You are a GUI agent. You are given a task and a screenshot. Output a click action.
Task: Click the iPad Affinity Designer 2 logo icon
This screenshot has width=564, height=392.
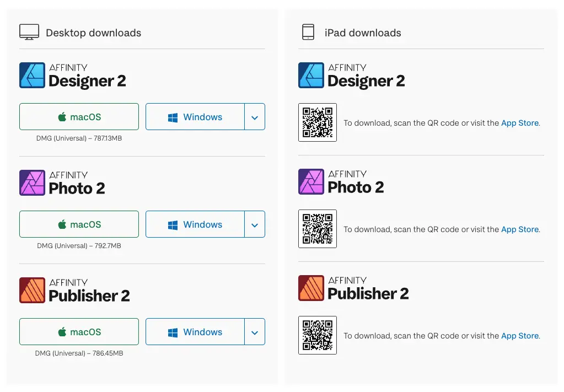[311, 75]
